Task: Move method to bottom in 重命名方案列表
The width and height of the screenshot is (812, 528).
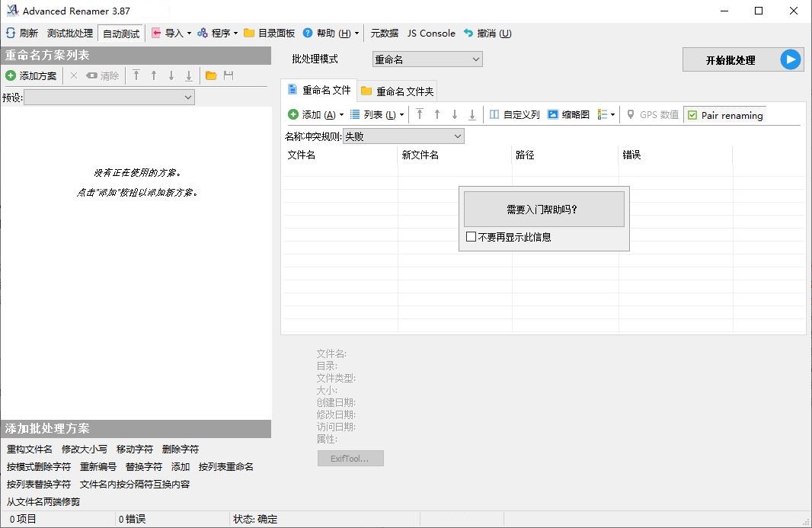Action: point(189,75)
